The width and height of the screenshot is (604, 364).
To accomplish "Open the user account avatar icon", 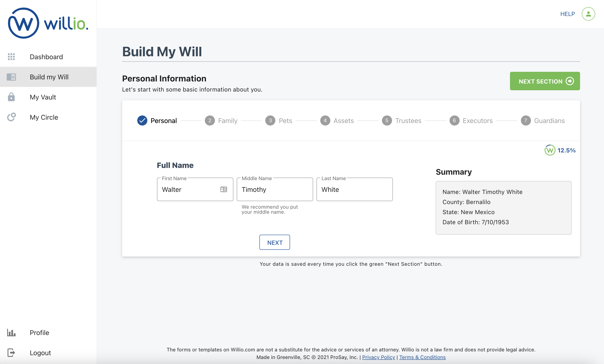I will pos(588,14).
